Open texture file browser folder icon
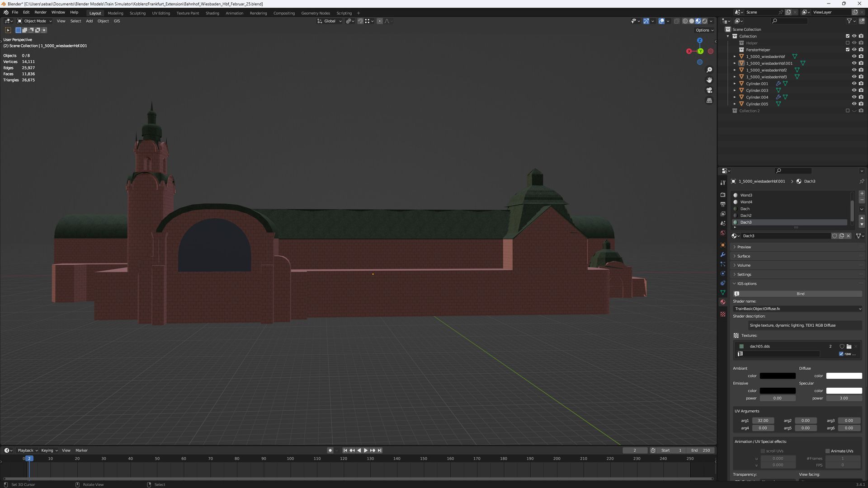 (x=849, y=347)
